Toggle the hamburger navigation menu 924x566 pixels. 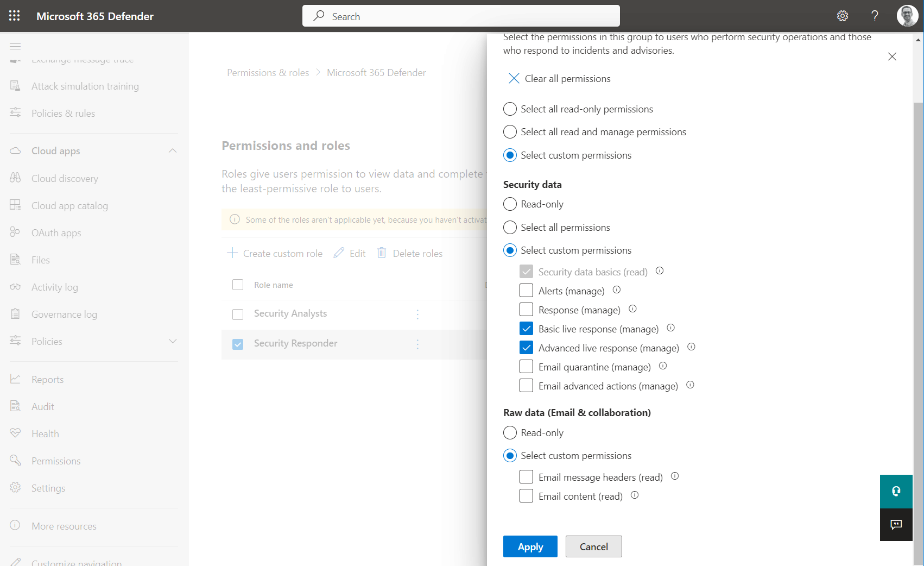click(x=15, y=46)
